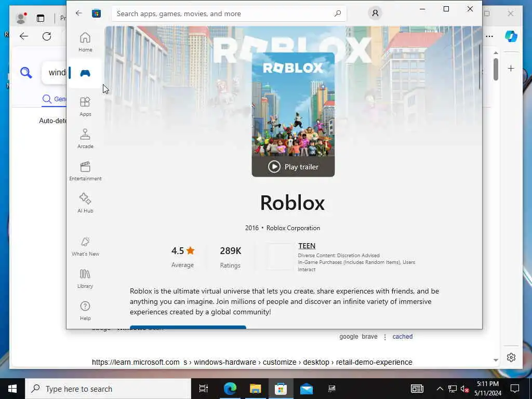Open Mail app from taskbar
This screenshot has height=399, width=532.
306,389
